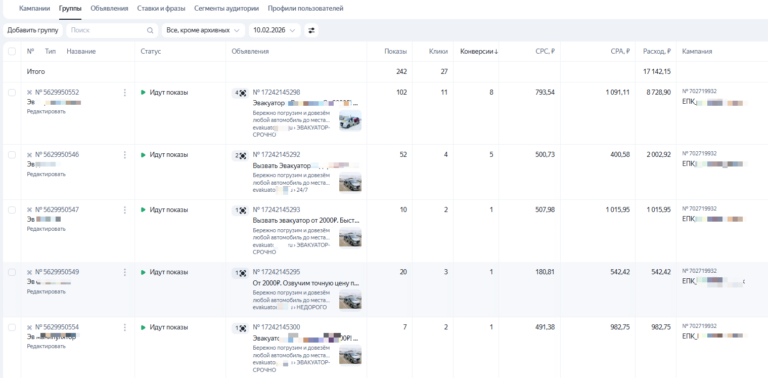Open campaign № 702719932 in first row

(x=699, y=92)
